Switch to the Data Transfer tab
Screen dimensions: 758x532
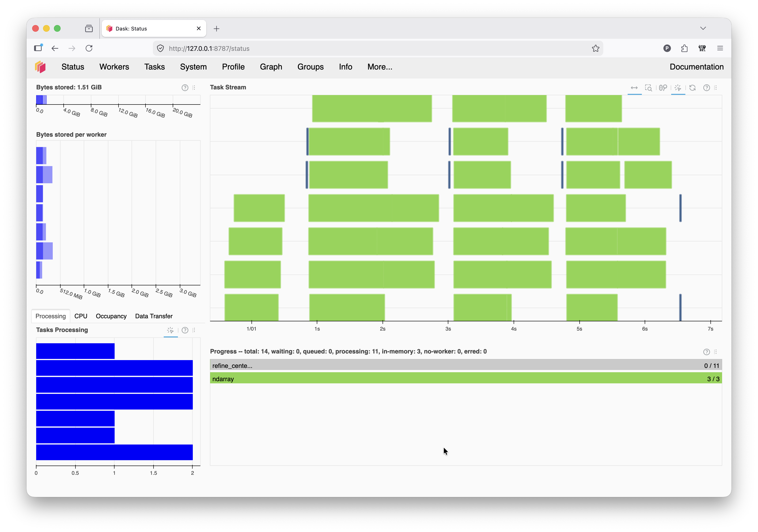[x=154, y=316]
